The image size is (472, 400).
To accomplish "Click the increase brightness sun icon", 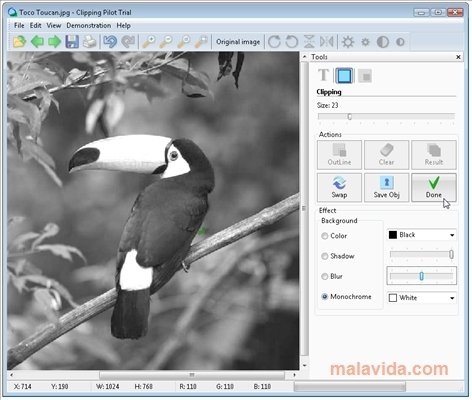I will click(x=348, y=42).
